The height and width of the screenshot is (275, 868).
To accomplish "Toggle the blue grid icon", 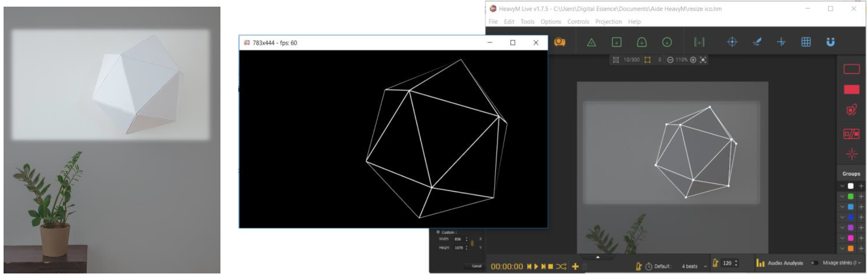I will point(806,42).
